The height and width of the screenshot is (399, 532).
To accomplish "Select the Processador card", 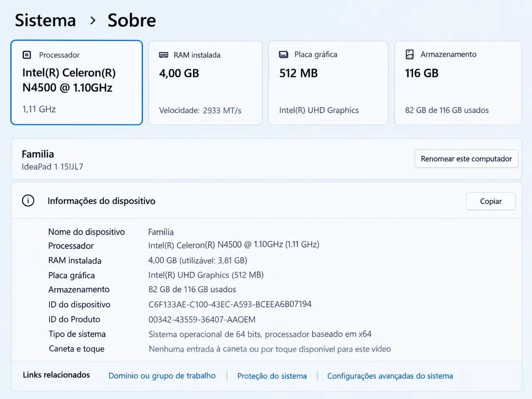I will [x=76, y=82].
